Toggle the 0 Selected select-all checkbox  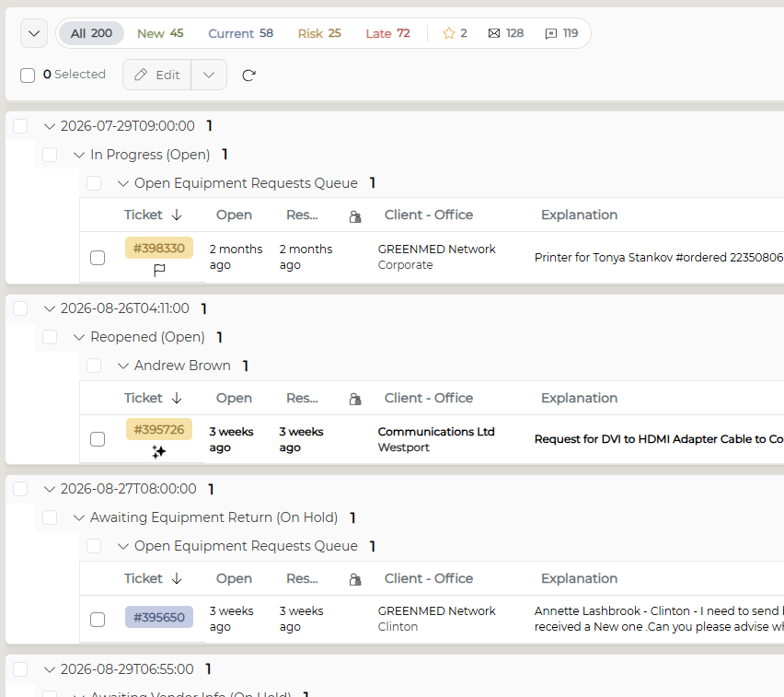tap(28, 76)
